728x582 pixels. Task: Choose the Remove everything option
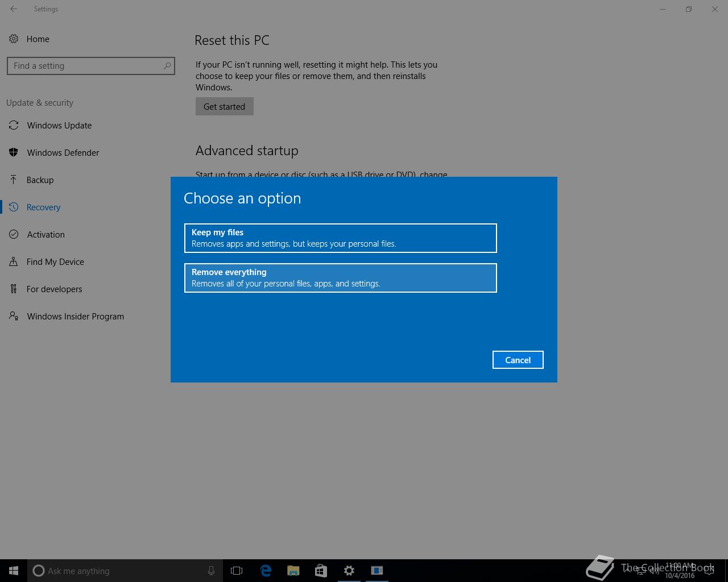[x=341, y=278]
